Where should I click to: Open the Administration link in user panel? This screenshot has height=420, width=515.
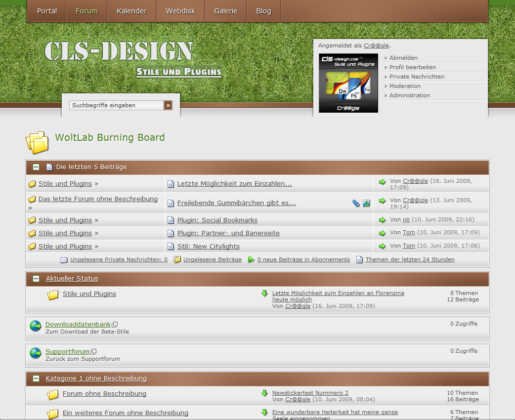409,95
